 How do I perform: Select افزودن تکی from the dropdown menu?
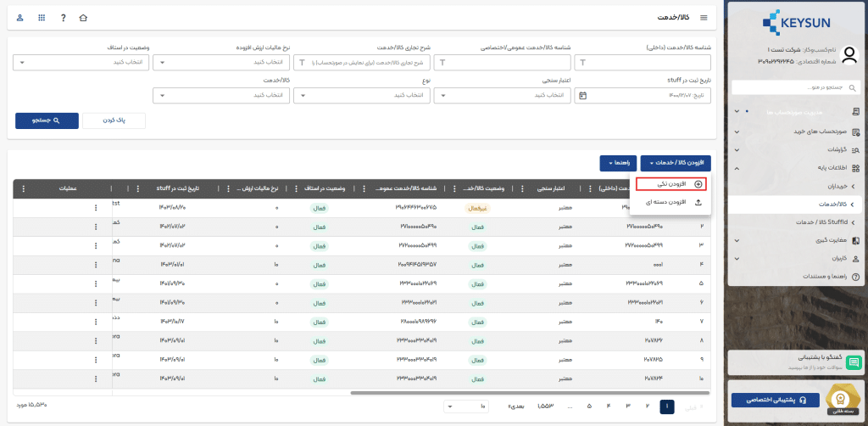click(x=672, y=183)
